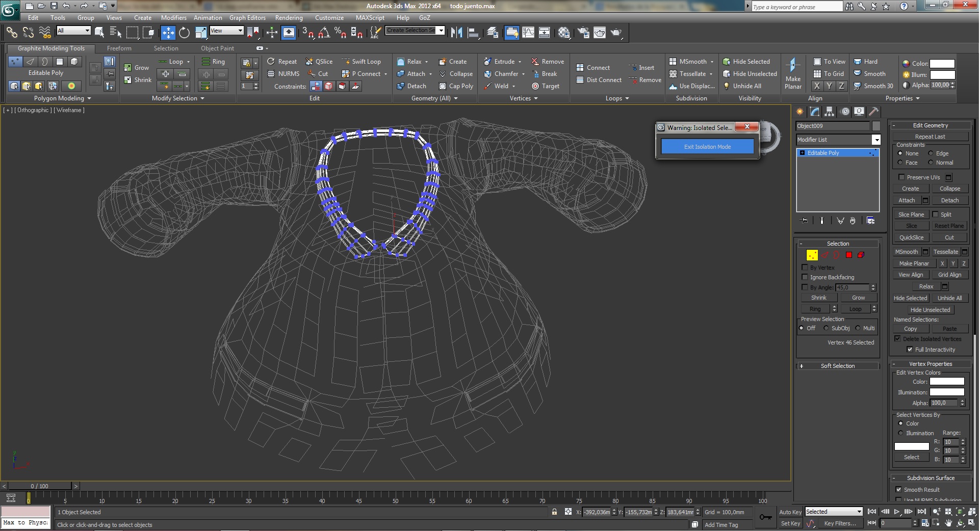Toggle the Smooth Result checkbox
This screenshot has height=531, width=980.
[899, 490]
